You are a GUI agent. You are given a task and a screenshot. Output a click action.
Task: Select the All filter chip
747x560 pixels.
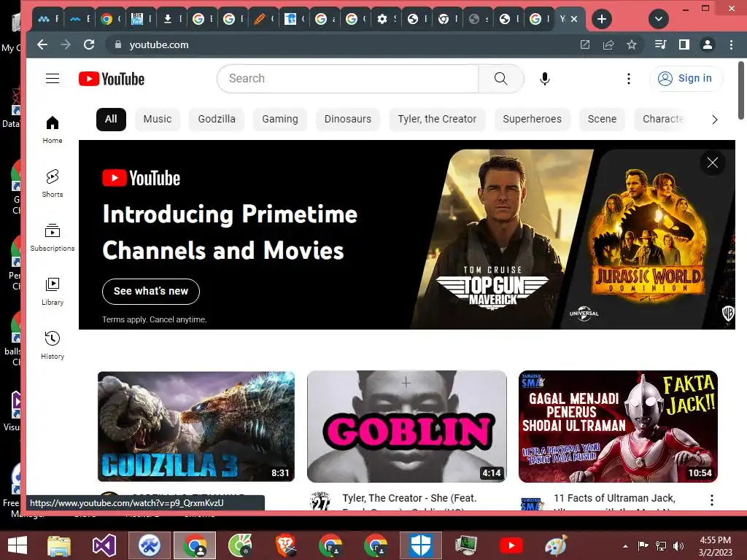click(111, 119)
